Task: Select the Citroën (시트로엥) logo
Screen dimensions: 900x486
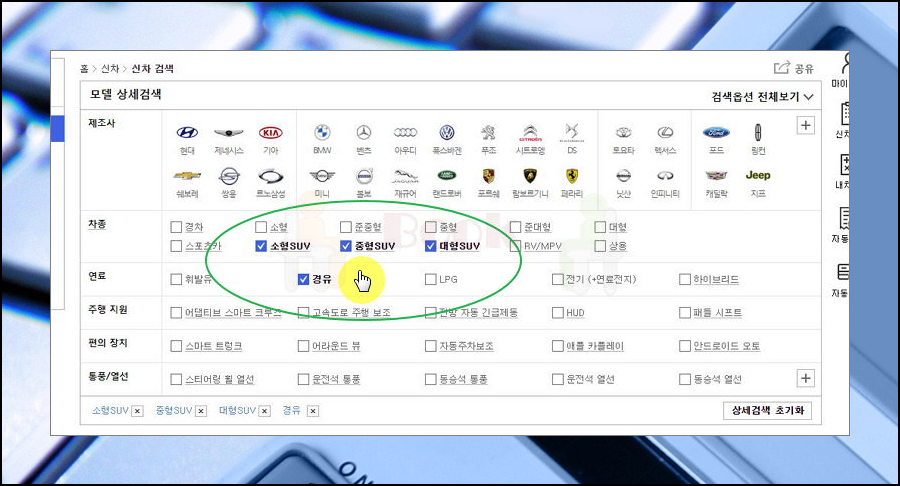Action: [x=530, y=133]
